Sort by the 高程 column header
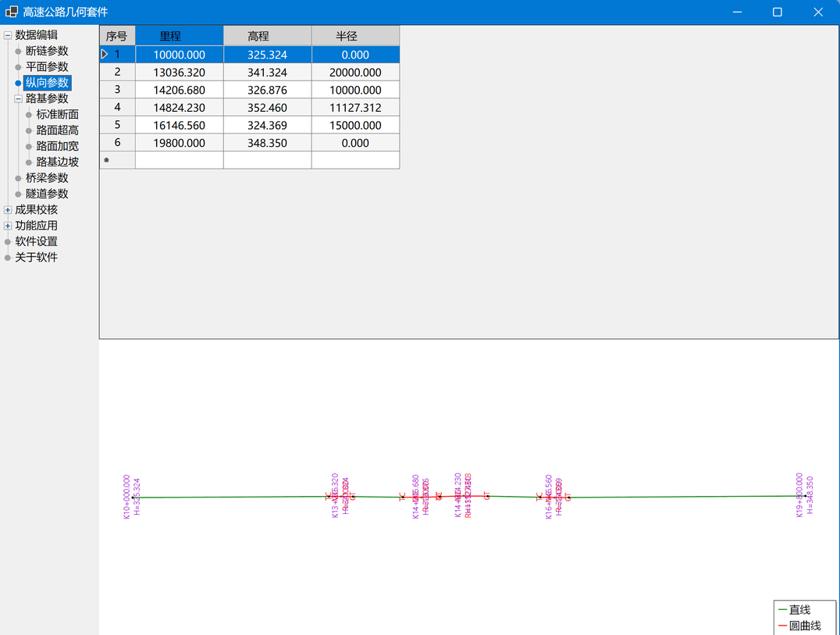 point(267,36)
